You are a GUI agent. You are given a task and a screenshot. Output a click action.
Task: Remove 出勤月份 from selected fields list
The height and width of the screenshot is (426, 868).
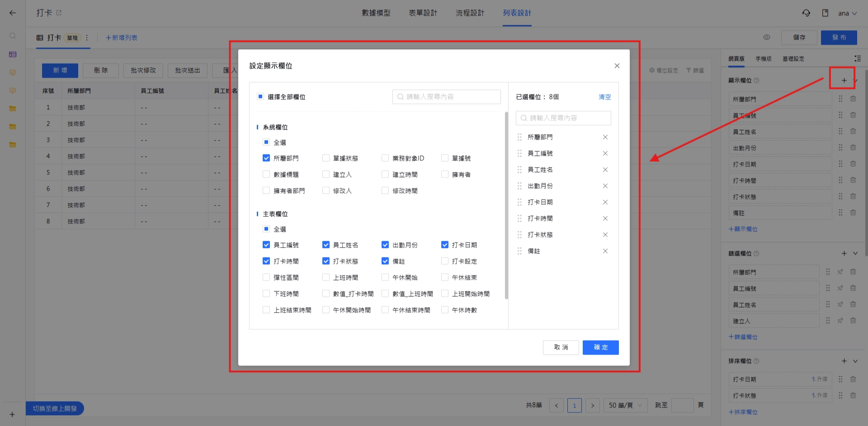605,186
